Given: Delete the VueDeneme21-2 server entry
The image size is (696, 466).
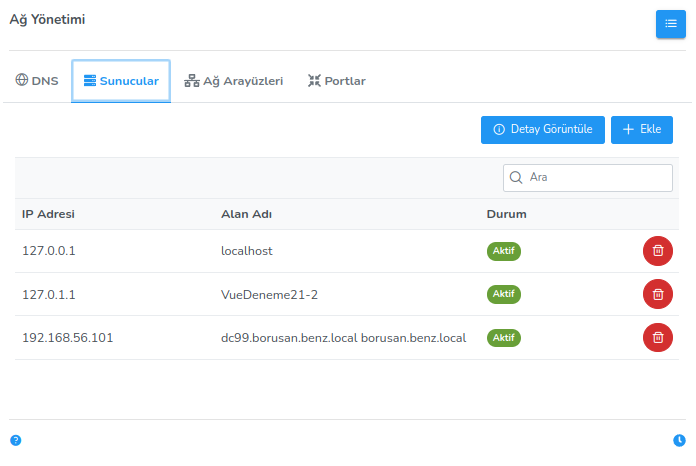Looking at the screenshot, I should pos(657,294).
